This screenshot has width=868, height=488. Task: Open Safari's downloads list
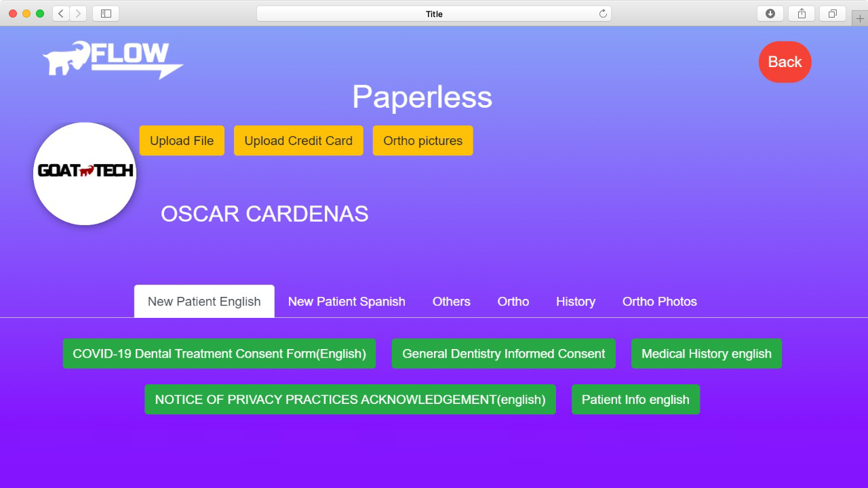point(770,14)
